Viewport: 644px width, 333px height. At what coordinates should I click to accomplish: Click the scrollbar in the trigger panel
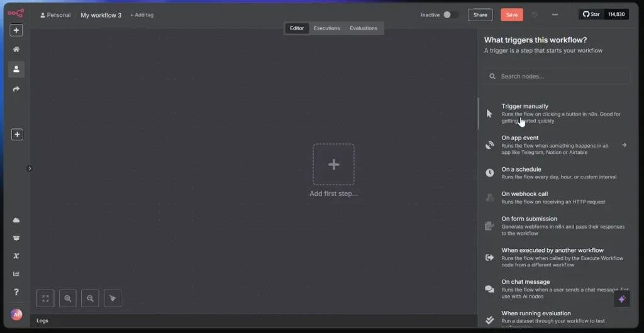[x=478, y=113]
